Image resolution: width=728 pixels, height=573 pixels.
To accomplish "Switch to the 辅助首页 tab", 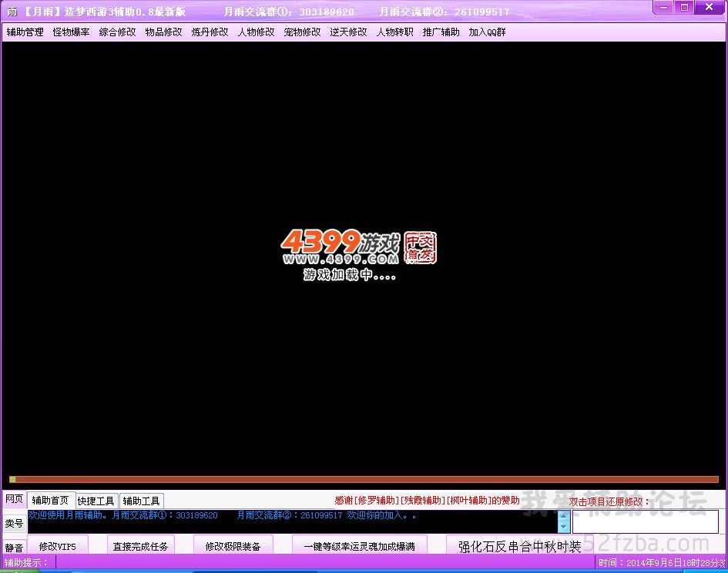I will coord(50,500).
